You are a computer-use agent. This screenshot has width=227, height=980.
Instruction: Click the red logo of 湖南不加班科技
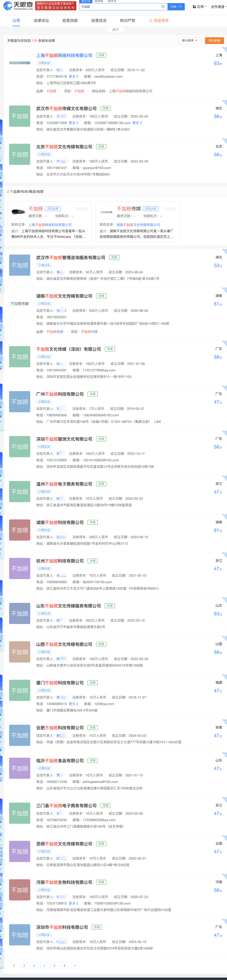19,530
